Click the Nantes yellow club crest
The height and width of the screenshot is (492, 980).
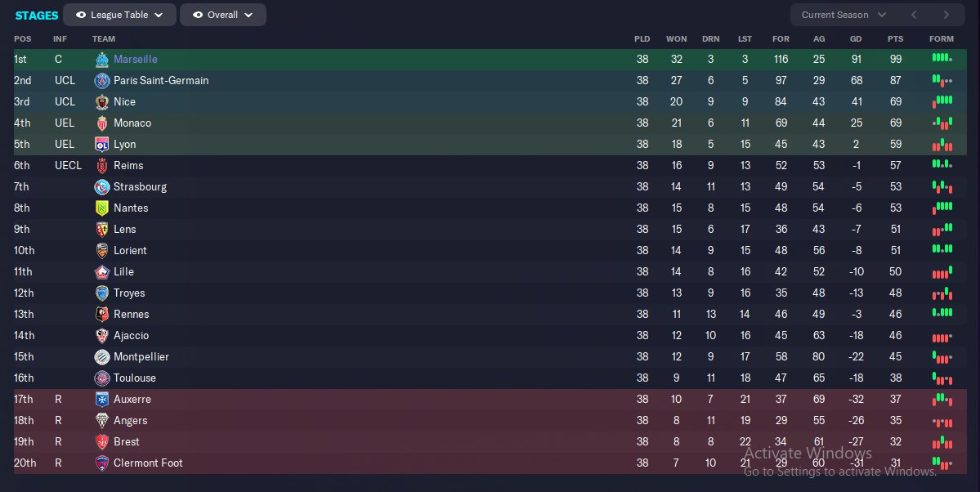101,208
